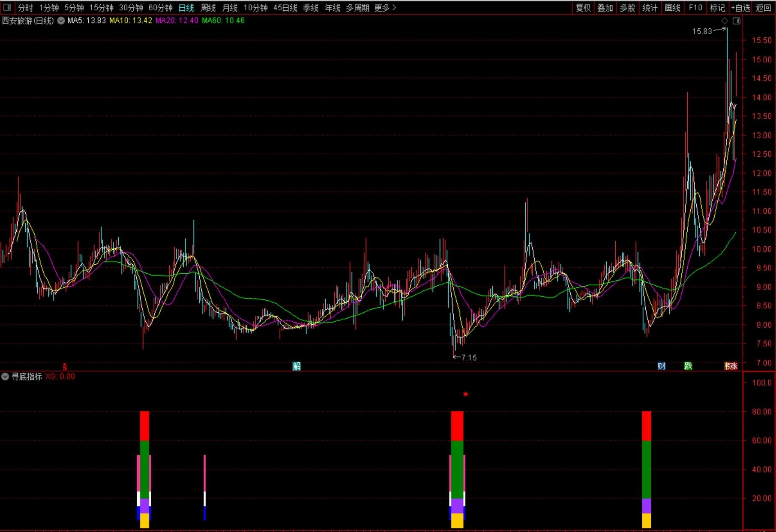The width and height of the screenshot is (776, 532).
Task: Click the 财 financial marker icon
Action: click(662, 366)
